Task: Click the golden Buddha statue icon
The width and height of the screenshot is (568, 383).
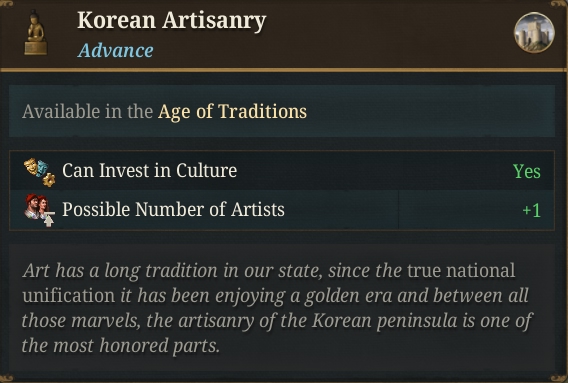Action: tap(36, 33)
